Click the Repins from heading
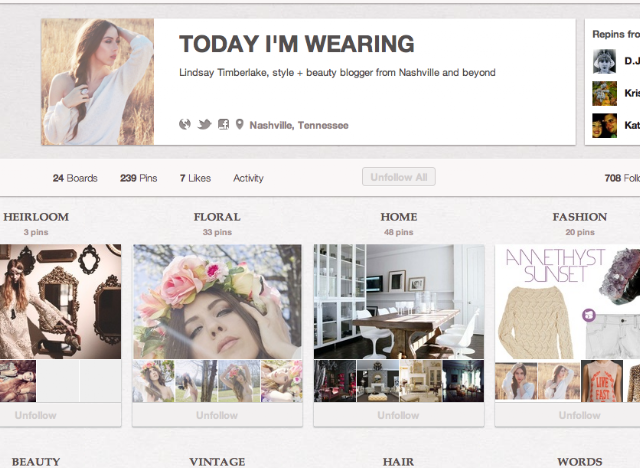This screenshot has height=468, width=640. pos(616,34)
